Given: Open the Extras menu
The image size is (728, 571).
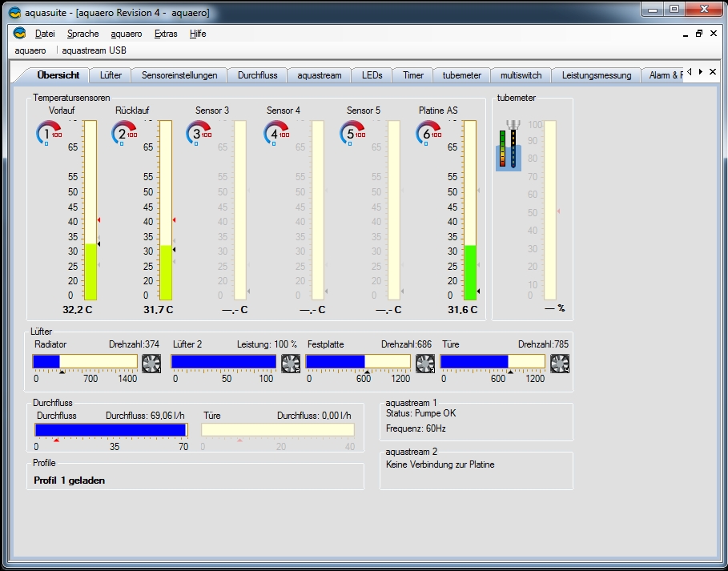Looking at the screenshot, I should [x=166, y=34].
